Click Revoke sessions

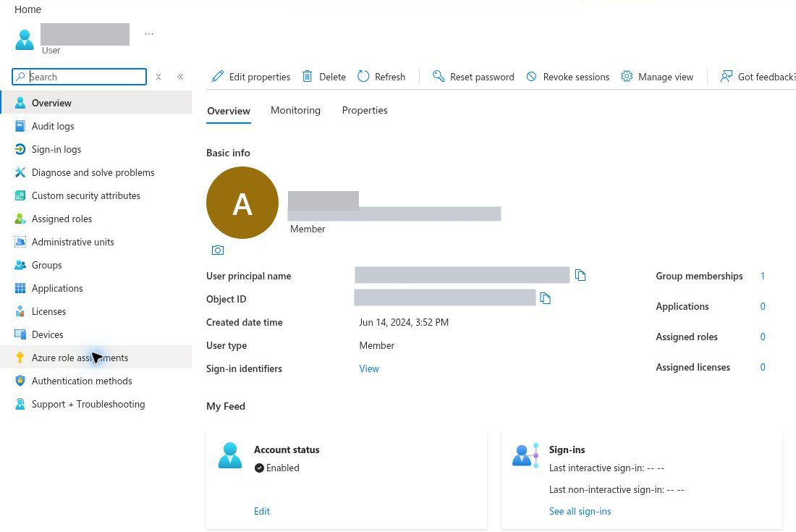click(567, 77)
